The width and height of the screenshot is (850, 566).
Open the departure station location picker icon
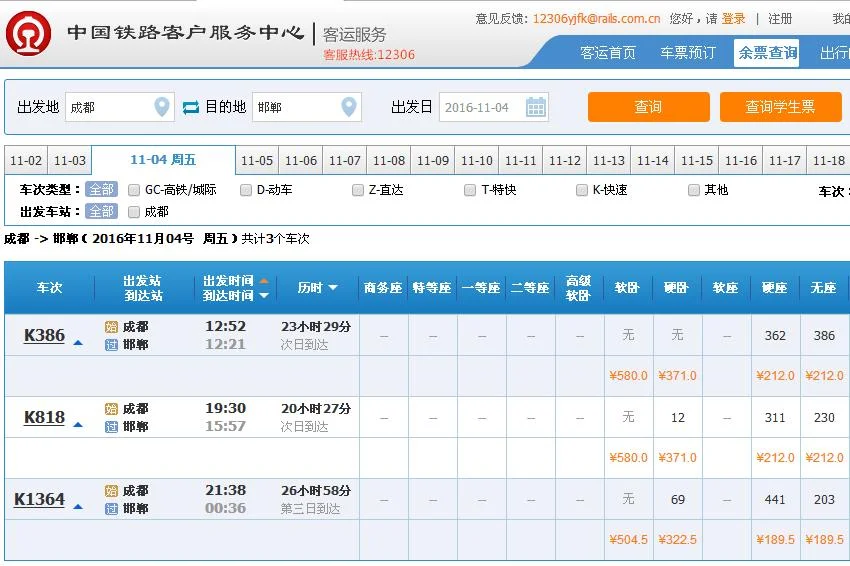[x=162, y=107]
